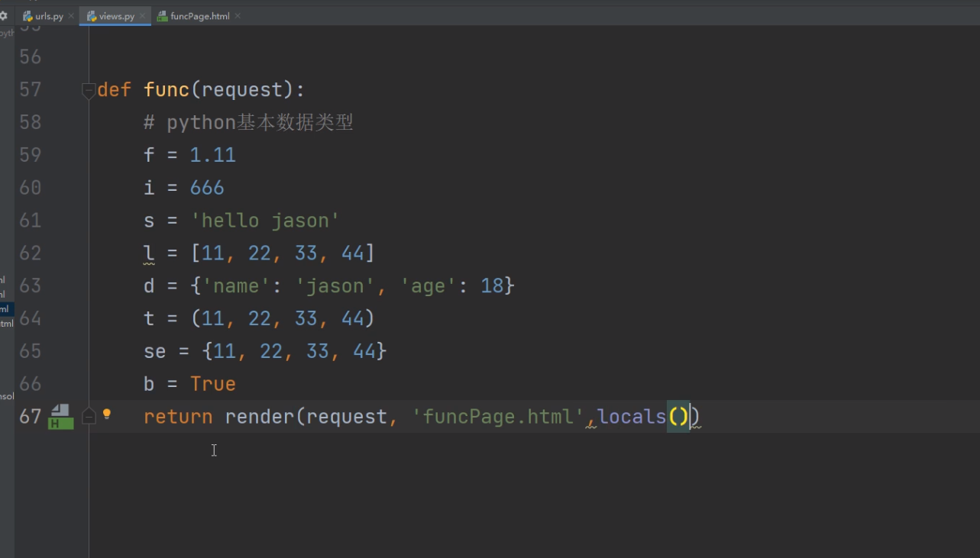Viewport: 980px width, 558px height.
Task: Click the boolean value True
Action: pos(213,384)
